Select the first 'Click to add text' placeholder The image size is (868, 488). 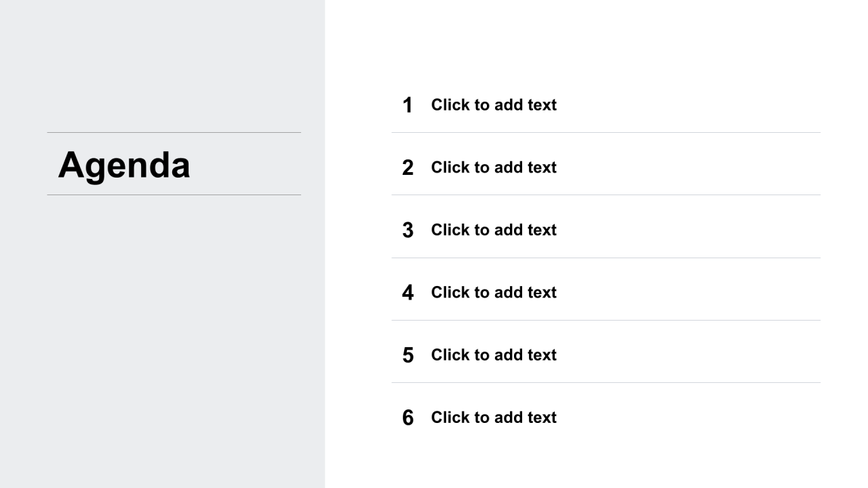point(494,105)
